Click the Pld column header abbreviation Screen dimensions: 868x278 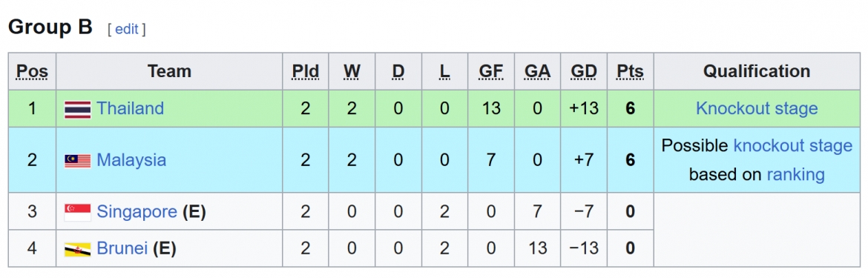(x=306, y=71)
